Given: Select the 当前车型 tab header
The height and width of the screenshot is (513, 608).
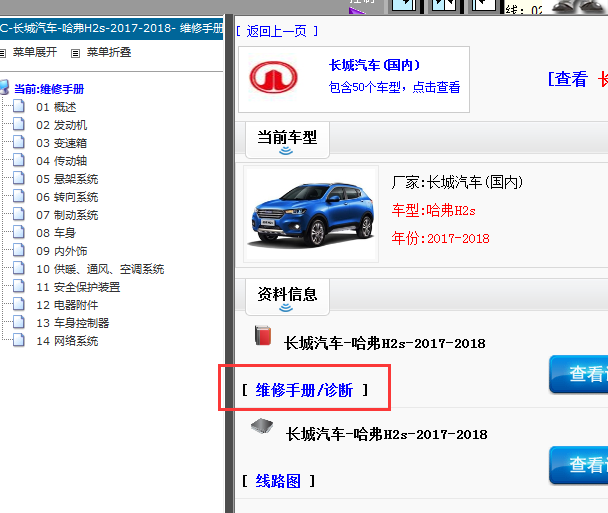Looking at the screenshot, I should (x=287, y=140).
